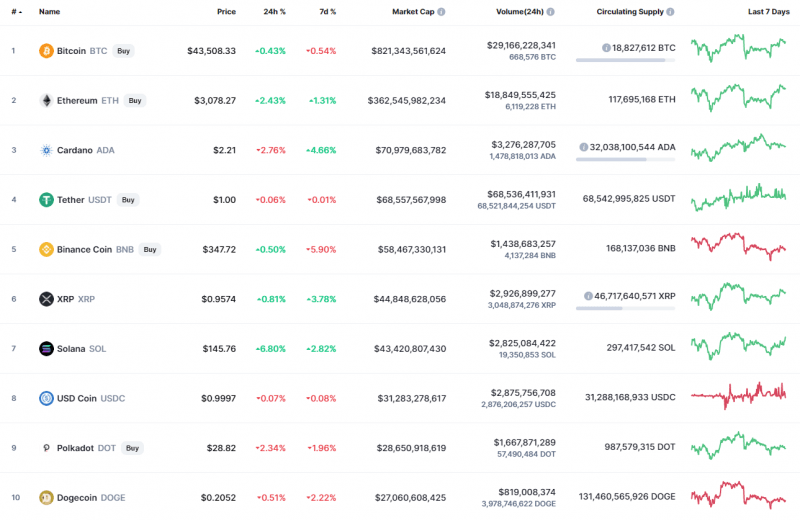The image size is (800, 520).
Task: Sort table by Price column header
Action: [226, 12]
